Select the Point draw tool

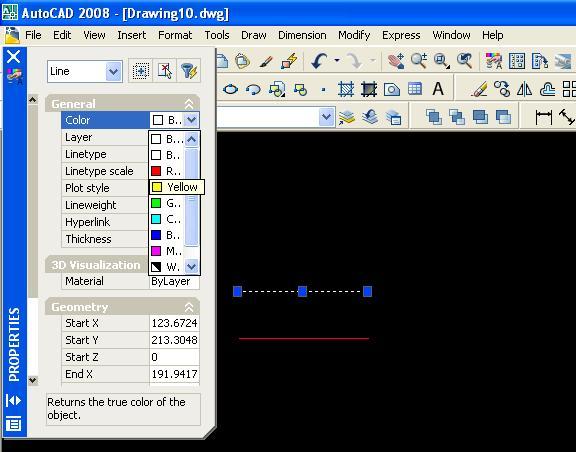coord(323,89)
